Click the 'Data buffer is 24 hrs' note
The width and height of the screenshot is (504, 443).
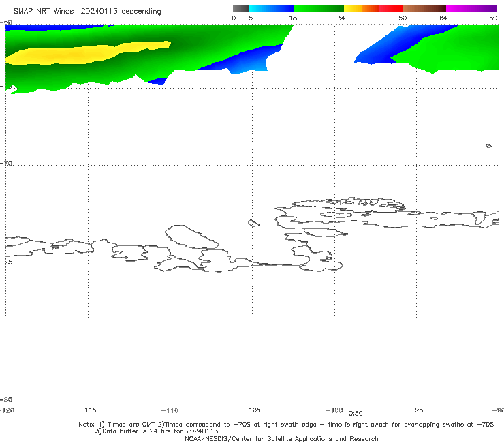(x=157, y=431)
